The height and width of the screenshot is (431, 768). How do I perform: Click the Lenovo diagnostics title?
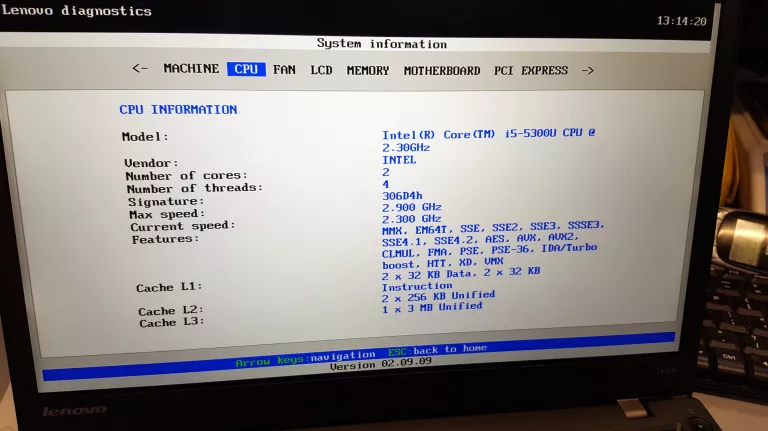pos(77,10)
